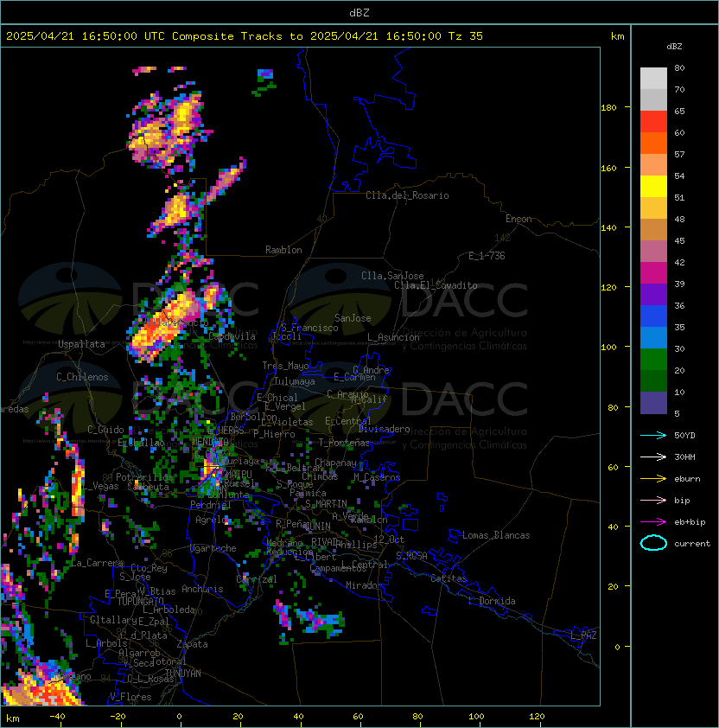Click the 'E_1-736' map label
Screen dimensions: 719x728
click(487, 256)
